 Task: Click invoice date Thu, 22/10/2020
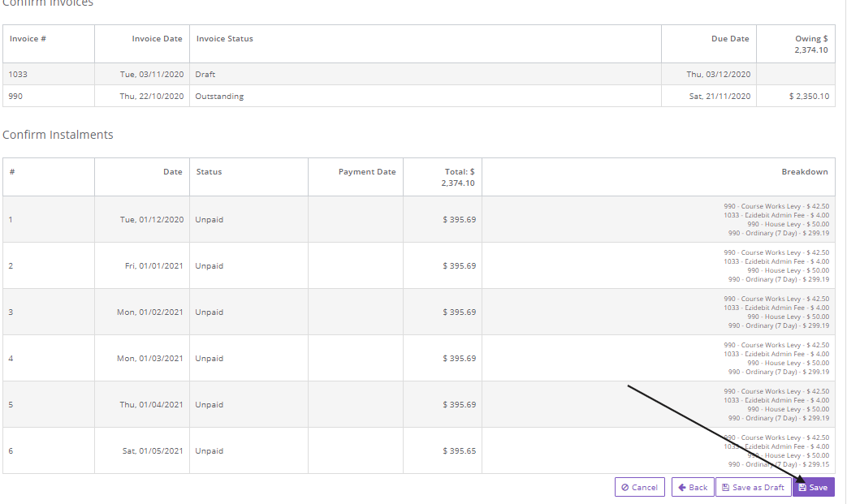152,97
